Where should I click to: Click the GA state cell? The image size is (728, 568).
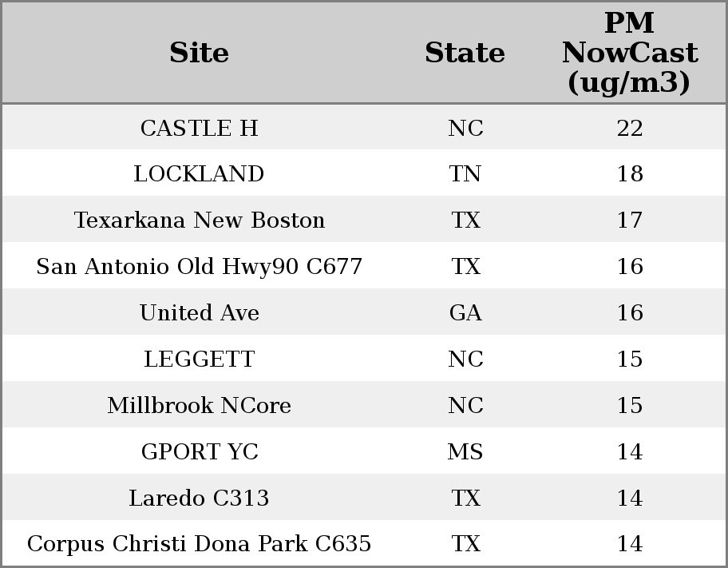coord(465,312)
